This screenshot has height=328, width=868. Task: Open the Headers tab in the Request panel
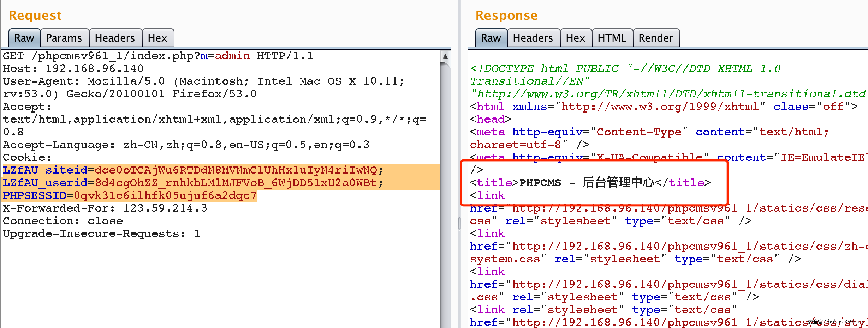pos(115,38)
